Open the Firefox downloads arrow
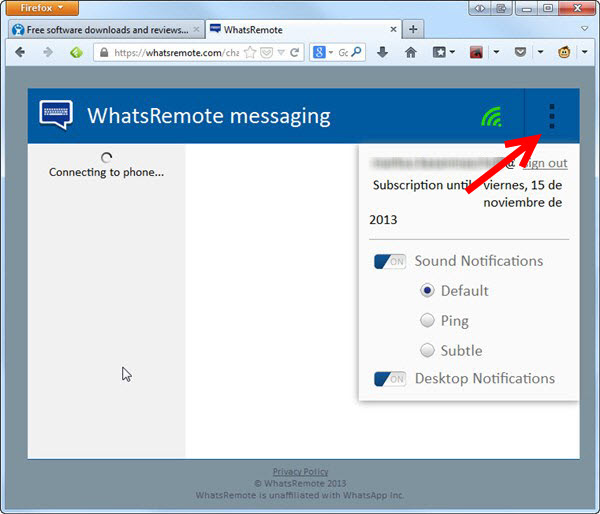Screen dimensions: 600x514 tap(382, 52)
